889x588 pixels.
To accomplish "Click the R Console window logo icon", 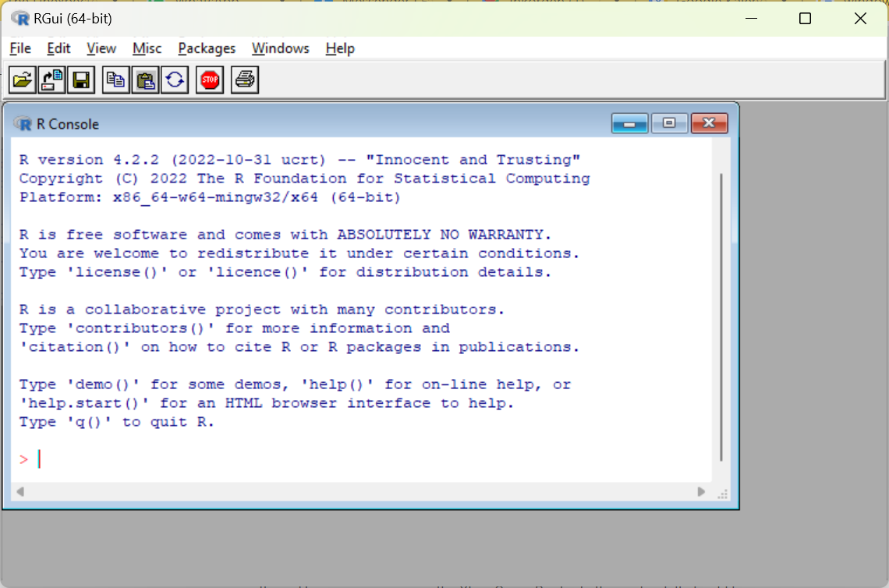I will (x=23, y=124).
